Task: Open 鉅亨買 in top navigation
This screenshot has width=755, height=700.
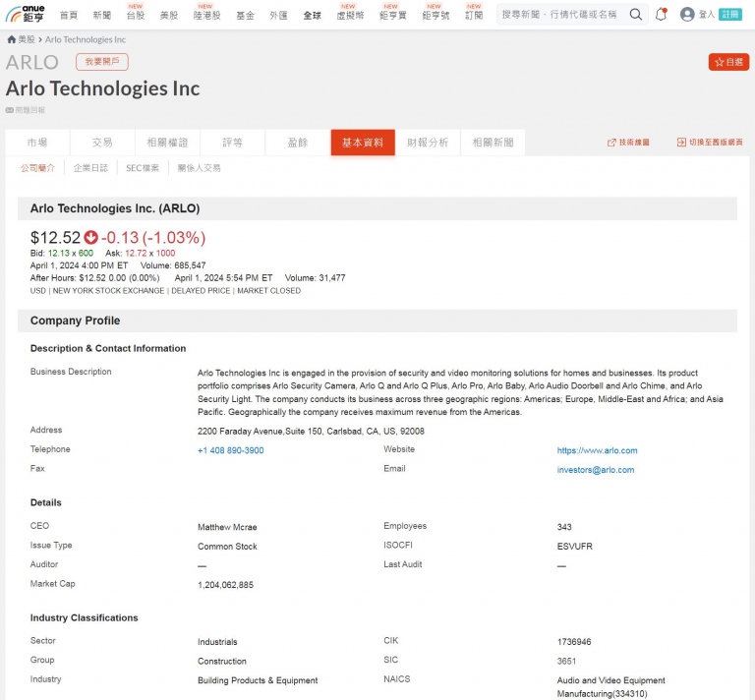Action: tap(393, 16)
